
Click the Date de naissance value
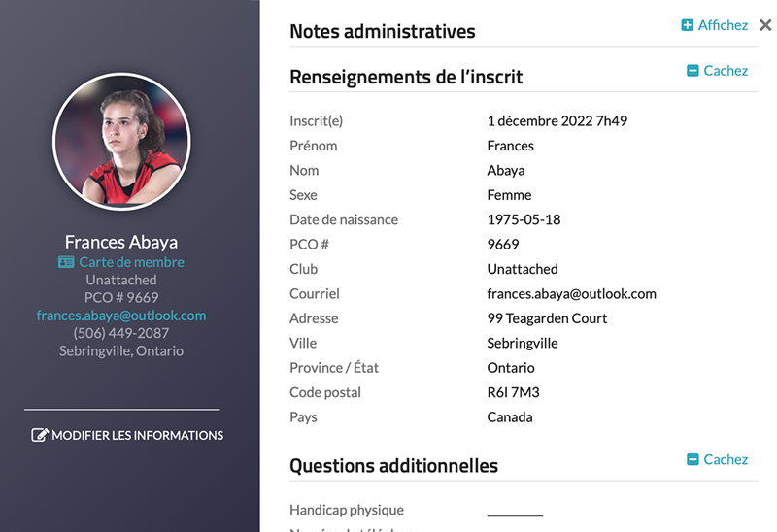(x=524, y=219)
